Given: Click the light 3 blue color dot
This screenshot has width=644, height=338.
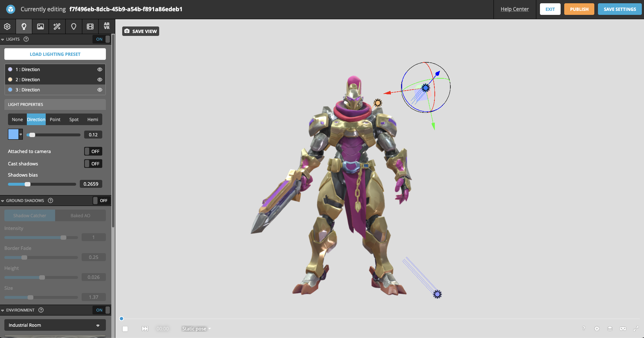Looking at the screenshot, I should (x=10, y=90).
